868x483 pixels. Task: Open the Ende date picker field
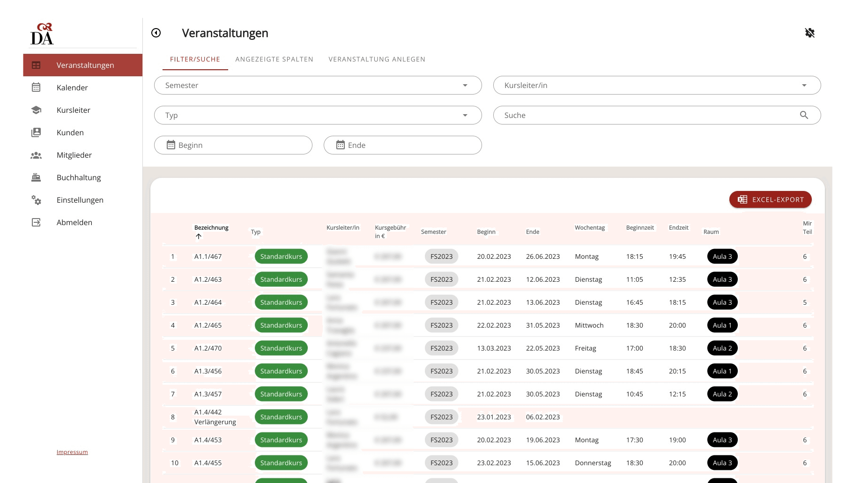[x=402, y=145]
